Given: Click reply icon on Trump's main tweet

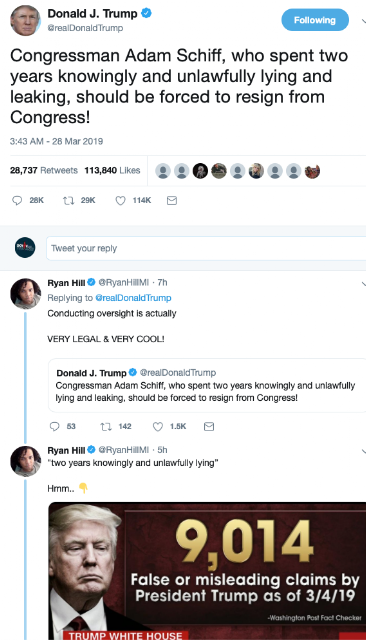Looking at the screenshot, I should click(x=17, y=200).
